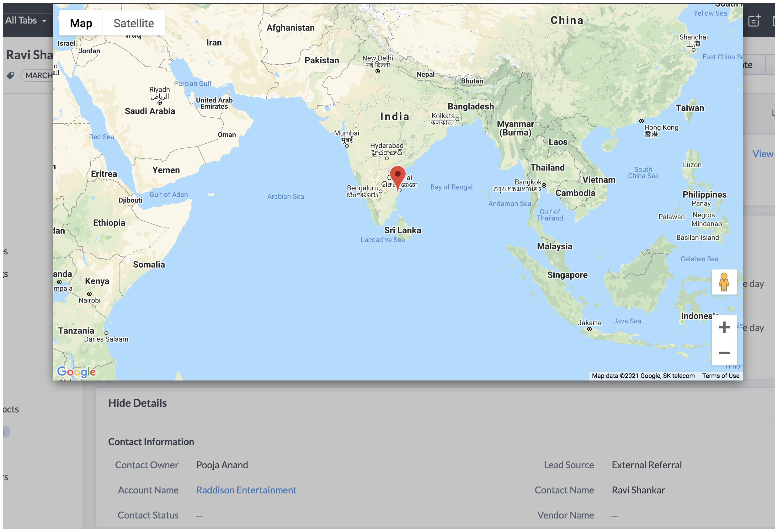Click the New Delhi city marker

(x=378, y=71)
